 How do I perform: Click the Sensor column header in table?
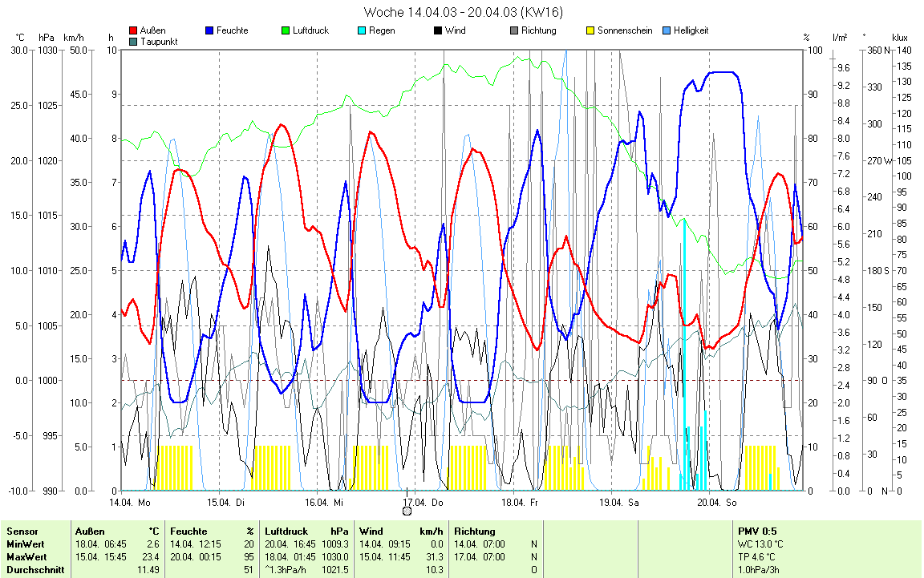22,531
